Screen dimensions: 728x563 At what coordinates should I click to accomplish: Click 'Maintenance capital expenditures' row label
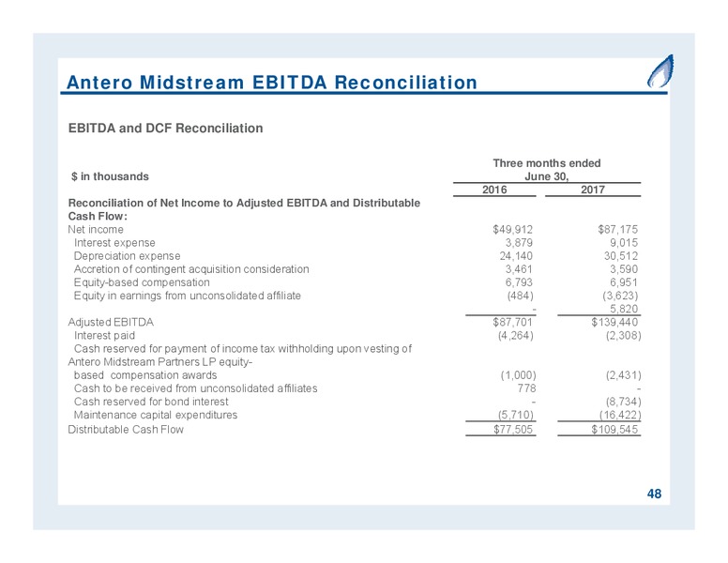(x=156, y=415)
